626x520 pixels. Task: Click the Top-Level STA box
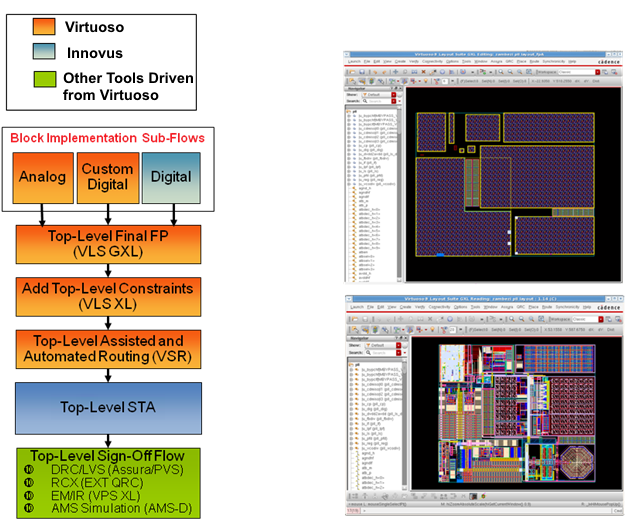(108, 408)
